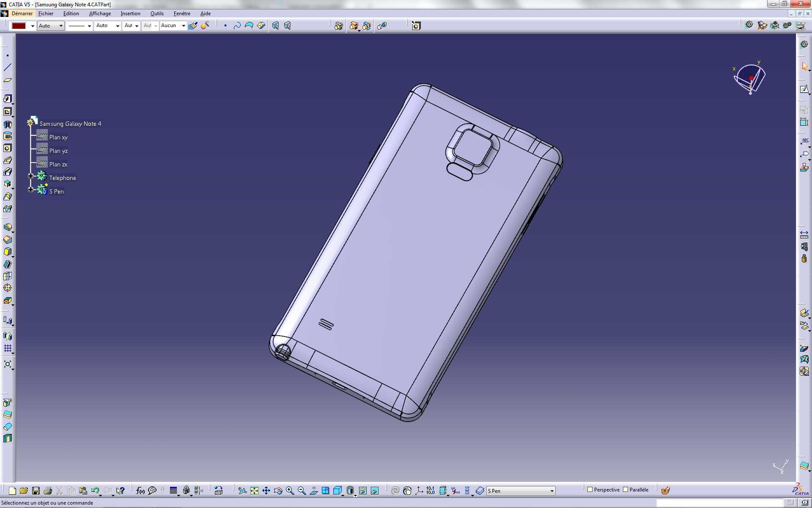Select Plan xy in the tree

coord(58,137)
